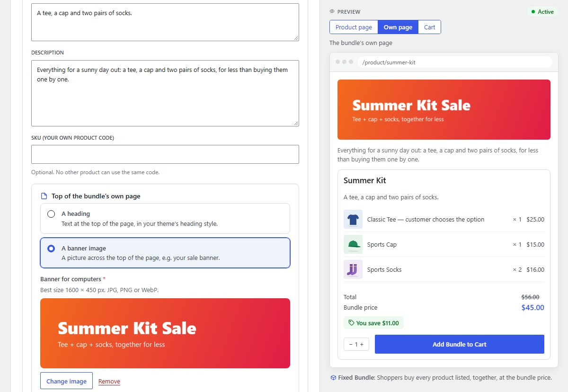This screenshot has width=568, height=392.
Task: Click the cube icon next to Fixed Bundle
Action: coord(333,378)
